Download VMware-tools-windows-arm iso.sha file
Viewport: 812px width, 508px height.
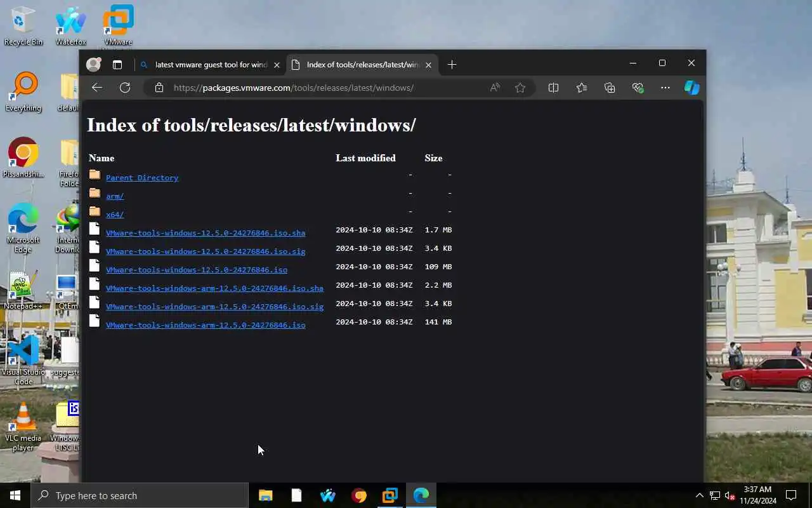(214, 288)
